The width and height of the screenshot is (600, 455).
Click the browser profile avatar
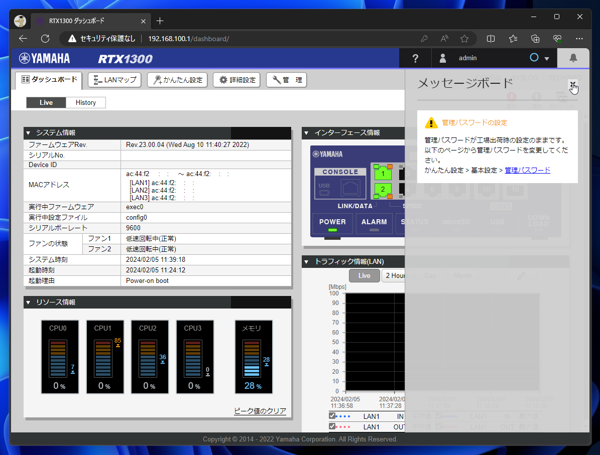[x=20, y=21]
